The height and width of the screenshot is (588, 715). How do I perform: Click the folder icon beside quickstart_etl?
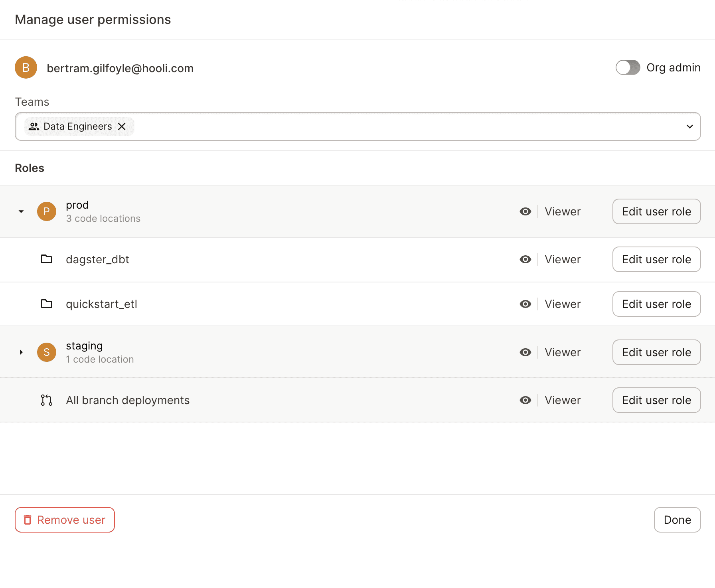tap(46, 304)
